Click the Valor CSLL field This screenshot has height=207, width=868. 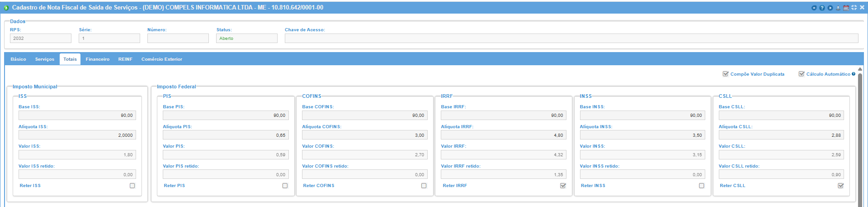[781, 155]
